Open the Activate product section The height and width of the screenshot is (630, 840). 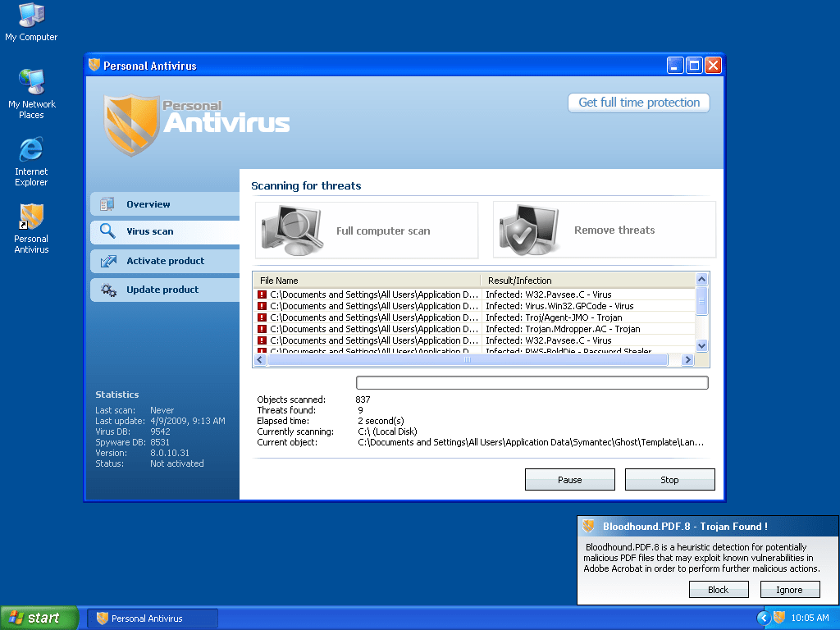tap(165, 261)
